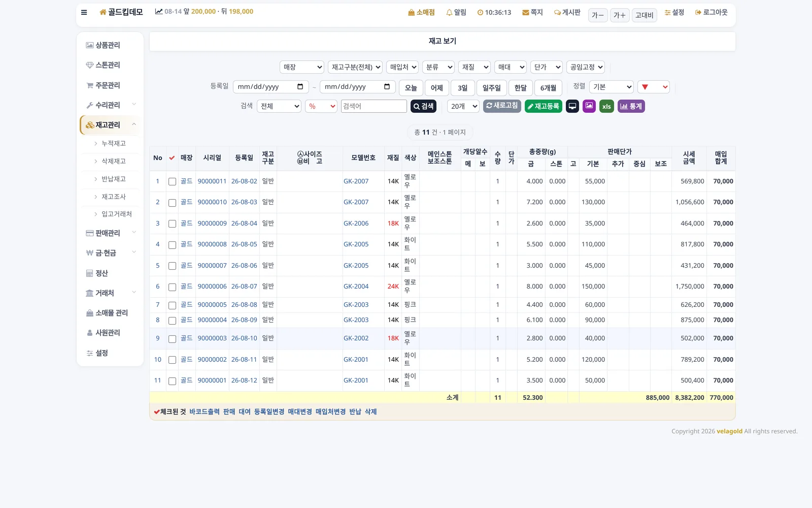Open 공임고정 dropdown
Viewport: 812px width, 508px height.
[586, 67]
